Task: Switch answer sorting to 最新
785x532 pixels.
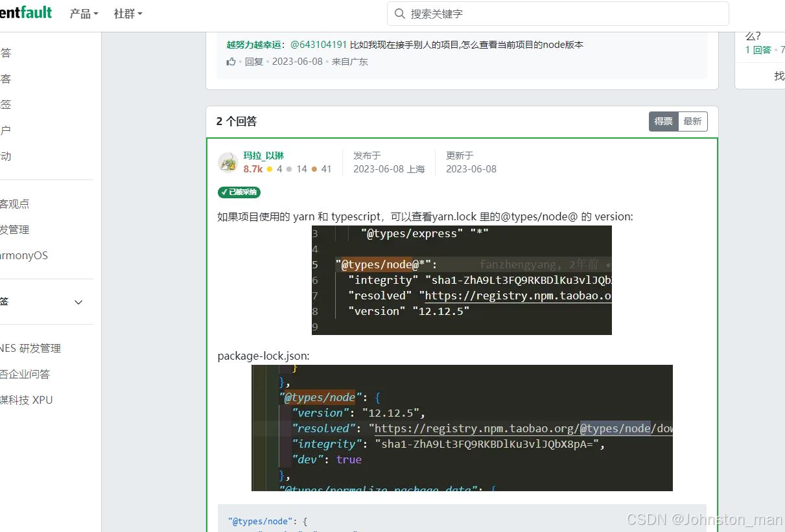Action: tap(692, 121)
